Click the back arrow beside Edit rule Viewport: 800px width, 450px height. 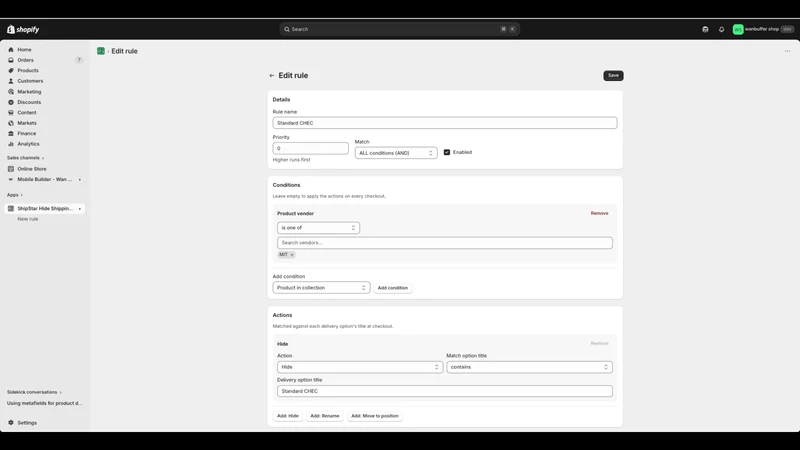pos(272,76)
